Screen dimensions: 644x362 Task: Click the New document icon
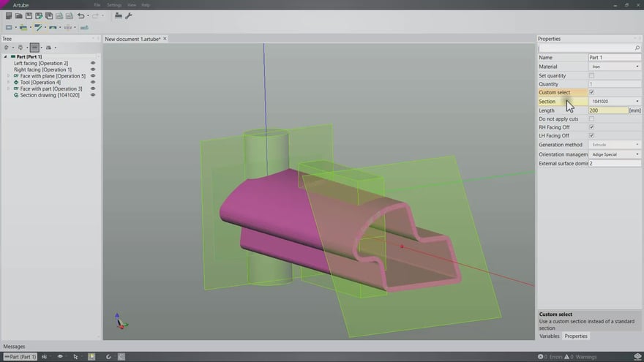pos(9,15)
